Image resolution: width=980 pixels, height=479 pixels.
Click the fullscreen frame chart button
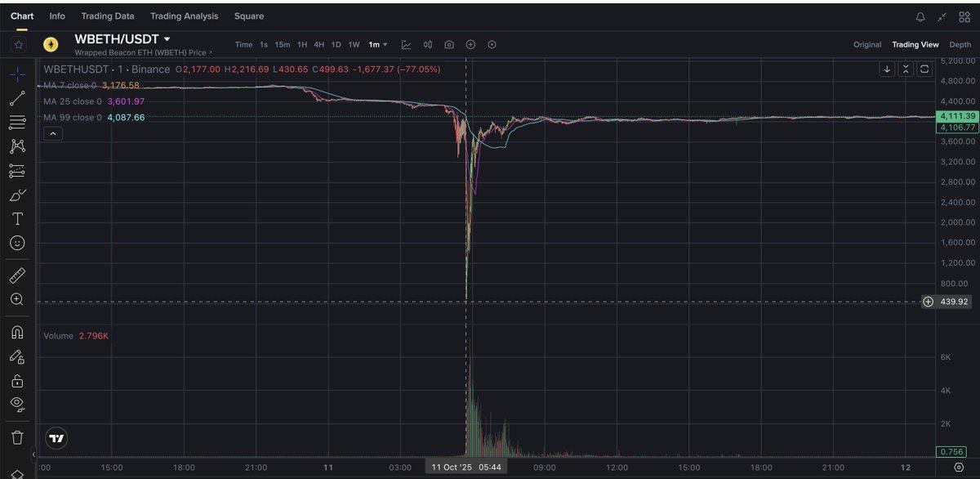[x=924, y=69]
